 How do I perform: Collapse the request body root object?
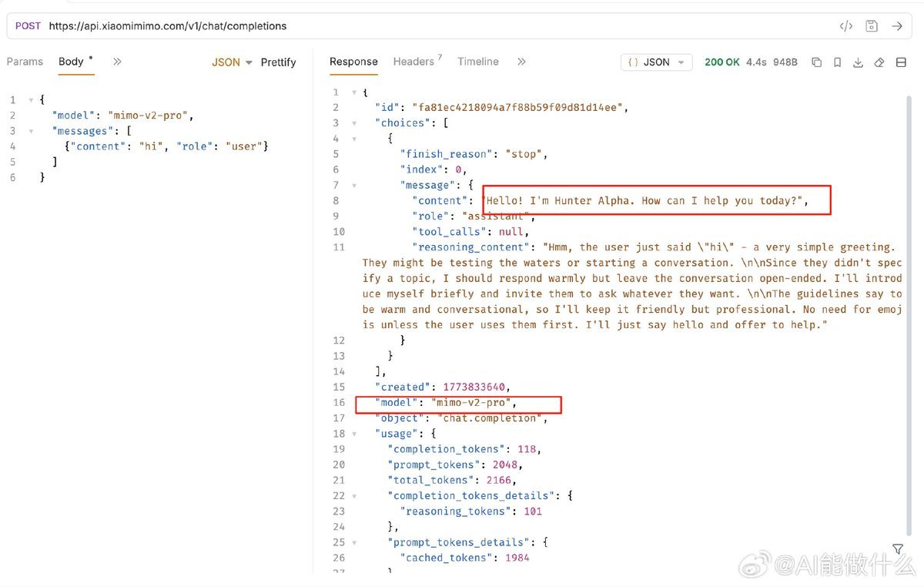pyautogui.click(x=31, y=100)
